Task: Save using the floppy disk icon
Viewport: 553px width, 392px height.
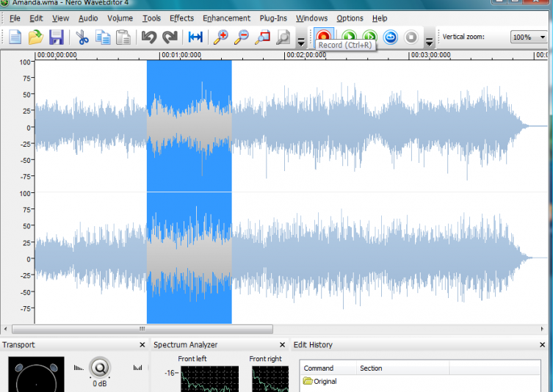Action: click(56, 37)
